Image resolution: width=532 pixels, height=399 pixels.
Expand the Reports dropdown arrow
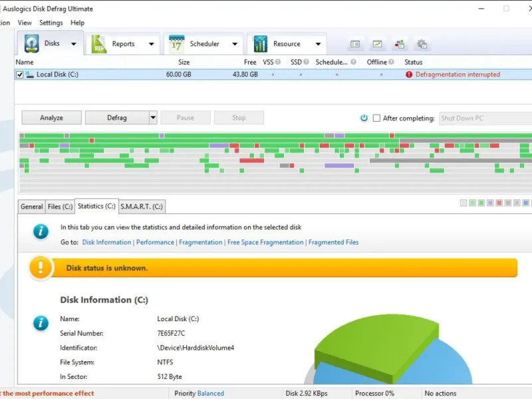click(152, 44)
